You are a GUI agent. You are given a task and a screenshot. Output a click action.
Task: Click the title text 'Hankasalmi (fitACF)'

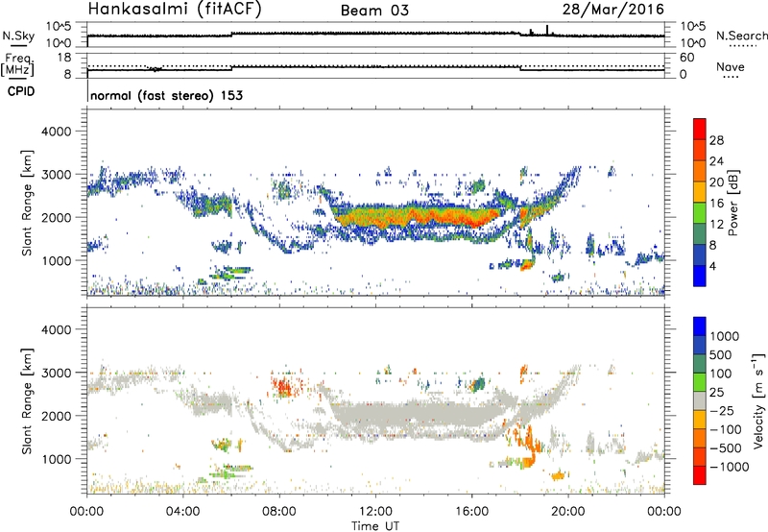(x=175, y=9)
